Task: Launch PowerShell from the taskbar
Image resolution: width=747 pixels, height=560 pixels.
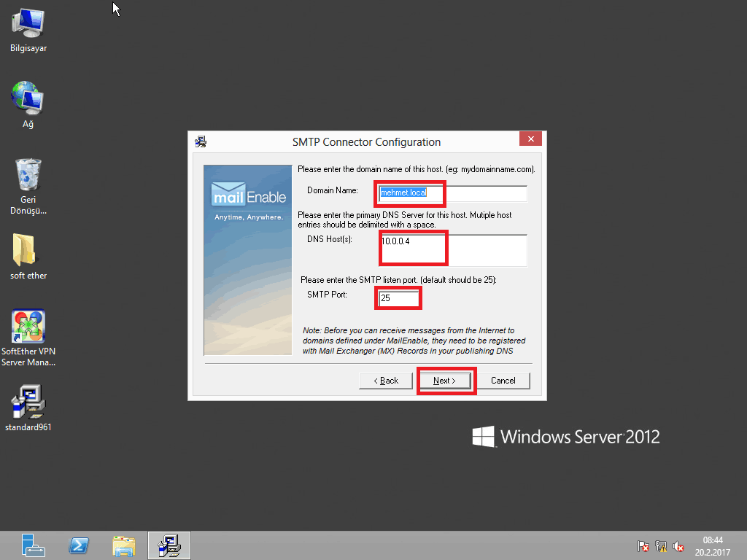Action: pyautogui.click(x=79, y=545)
